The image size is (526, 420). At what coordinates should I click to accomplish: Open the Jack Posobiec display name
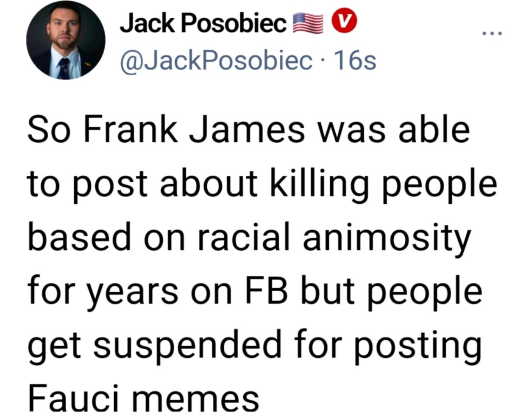(x=203, y=23)
